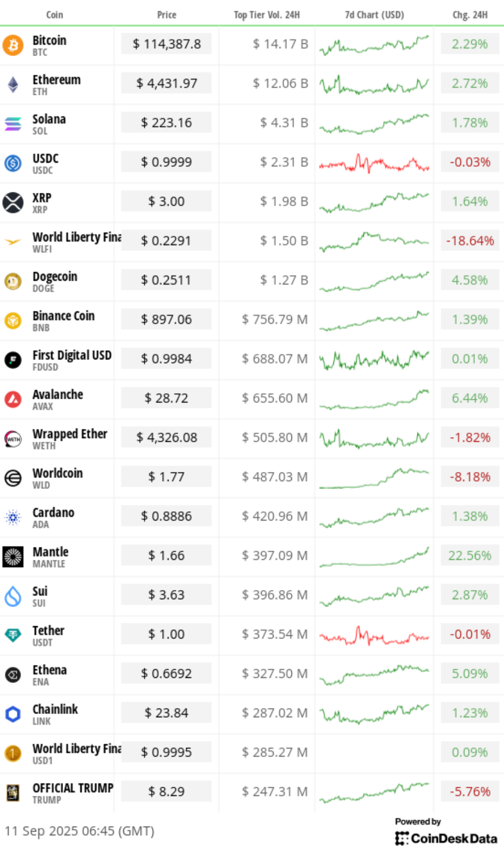This screenshot has height=846, width=504.
Task: Click the Bitcoin price $ 114,387.8 box
Action: (x=166, y=44)
